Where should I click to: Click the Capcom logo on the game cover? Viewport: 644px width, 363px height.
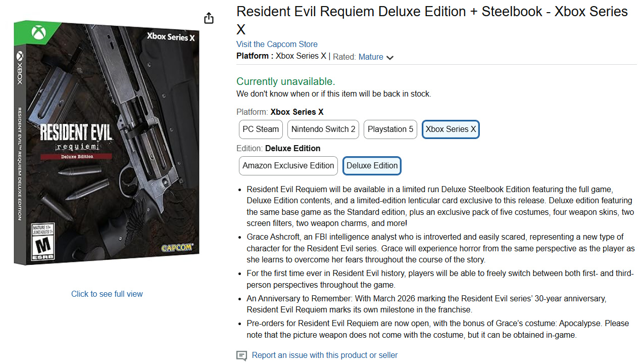pyautogui.click(x=176, y=248)
